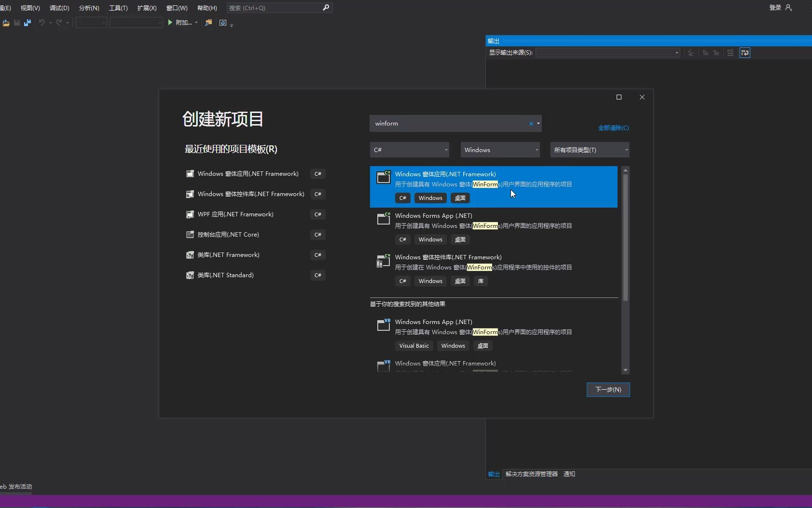Screen dimensions: 812x508
Task: Open the 工具 menu
Action: click(119, 8)
